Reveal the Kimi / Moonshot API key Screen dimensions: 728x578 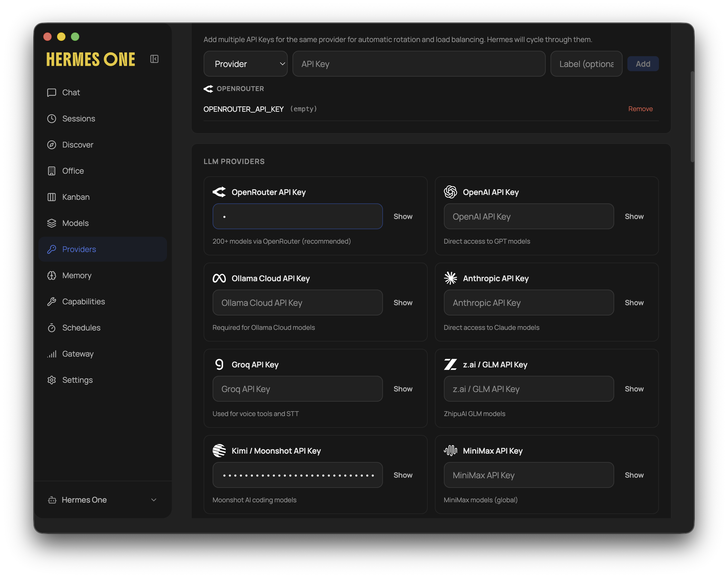point(403,475)
